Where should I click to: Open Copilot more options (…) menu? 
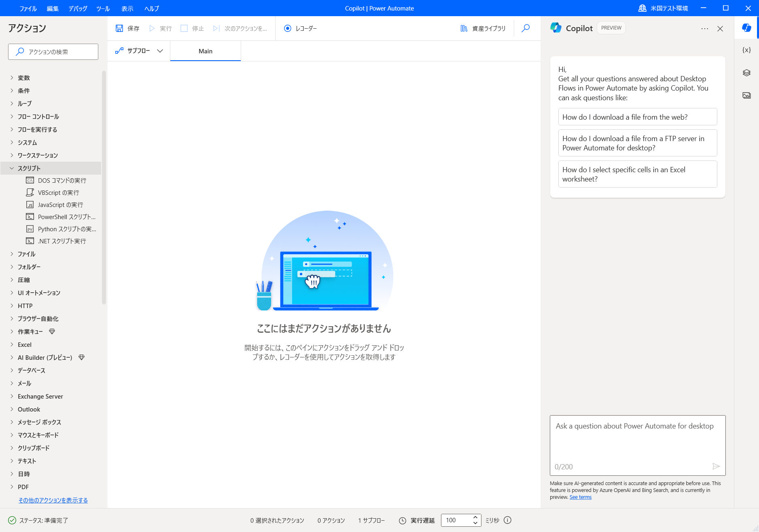coord(705,29)
